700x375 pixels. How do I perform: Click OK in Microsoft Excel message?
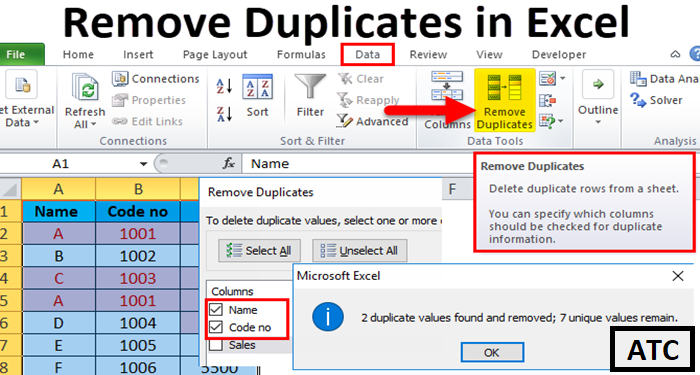(x=492, y=352)
